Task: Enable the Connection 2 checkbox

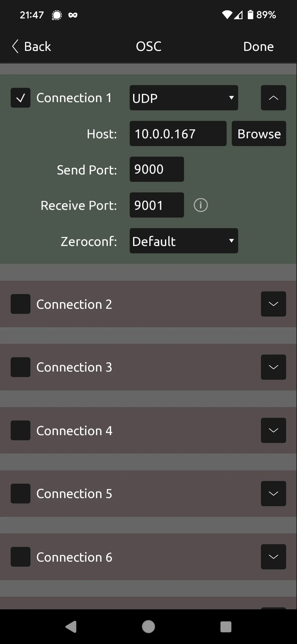Action: (20, 304)
